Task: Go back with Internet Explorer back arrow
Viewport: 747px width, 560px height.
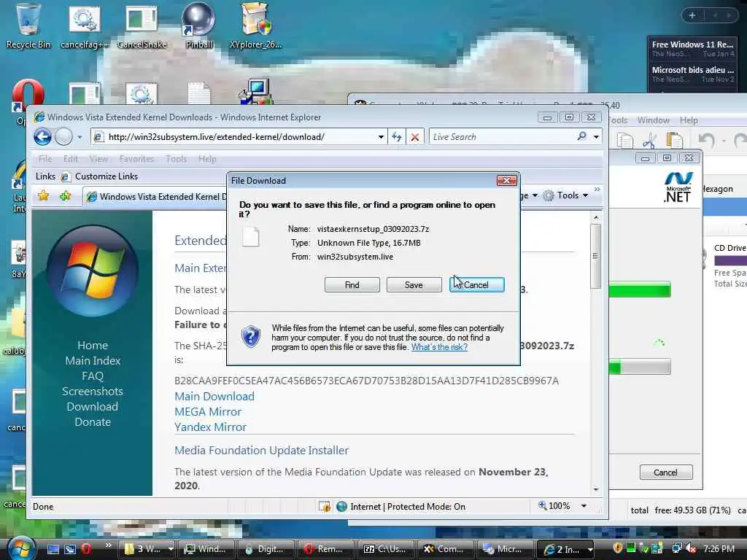Action: coord(42,137)
